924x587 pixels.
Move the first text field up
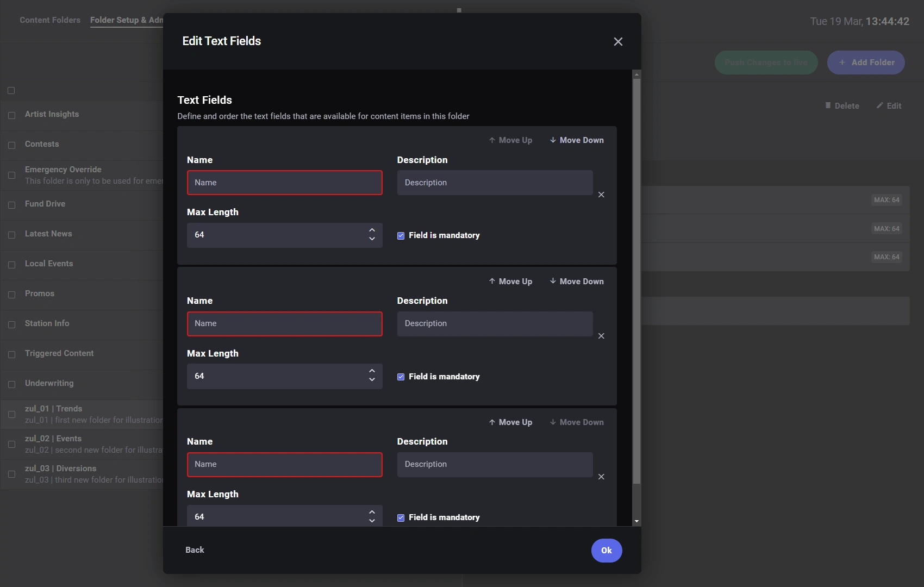[510, 140]
